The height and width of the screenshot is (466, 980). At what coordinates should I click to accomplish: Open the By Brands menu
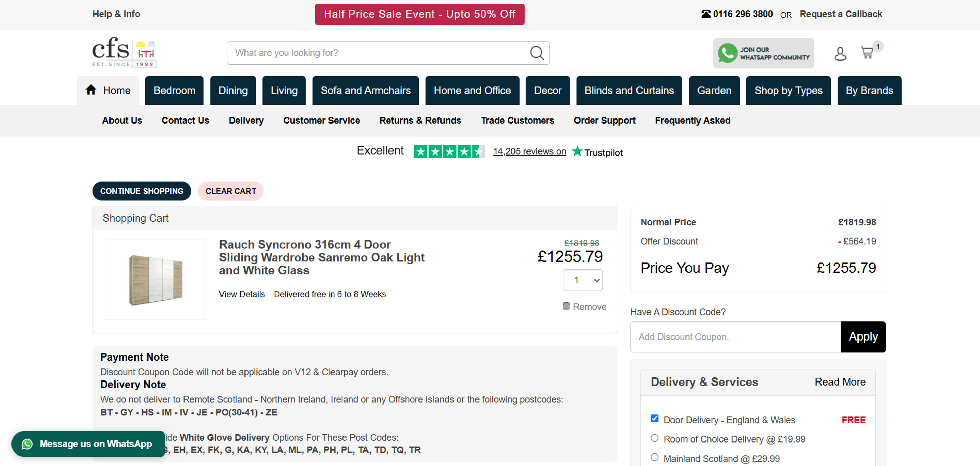869,91
